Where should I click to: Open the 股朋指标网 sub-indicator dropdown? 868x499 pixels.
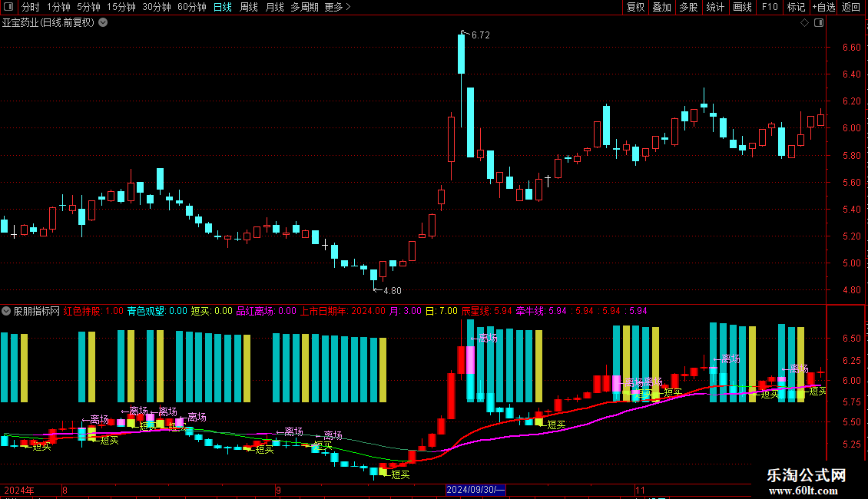pos(6,311)
